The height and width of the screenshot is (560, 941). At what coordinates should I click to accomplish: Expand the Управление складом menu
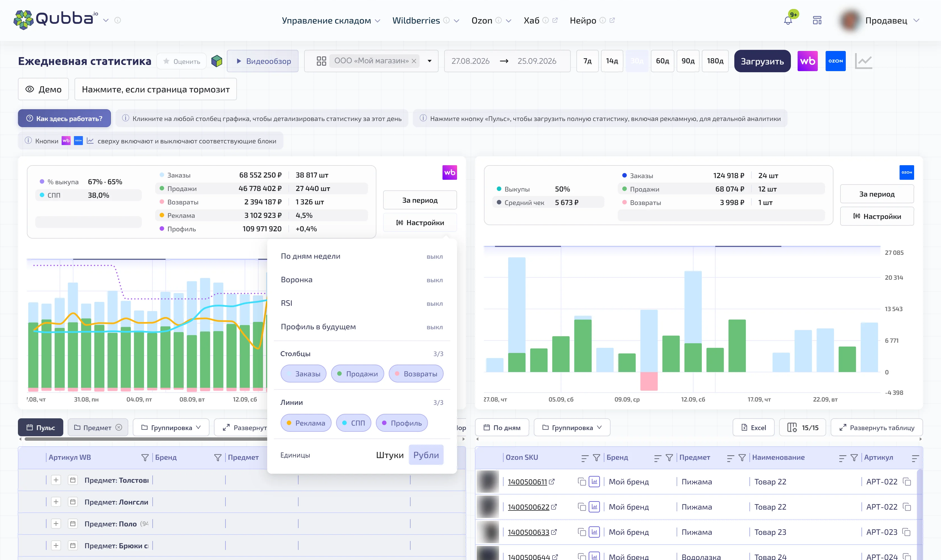331,20
